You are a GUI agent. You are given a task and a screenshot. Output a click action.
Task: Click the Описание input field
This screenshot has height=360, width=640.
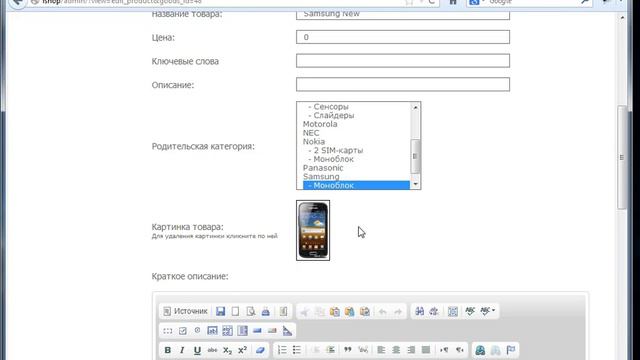(x=403, y=84)
